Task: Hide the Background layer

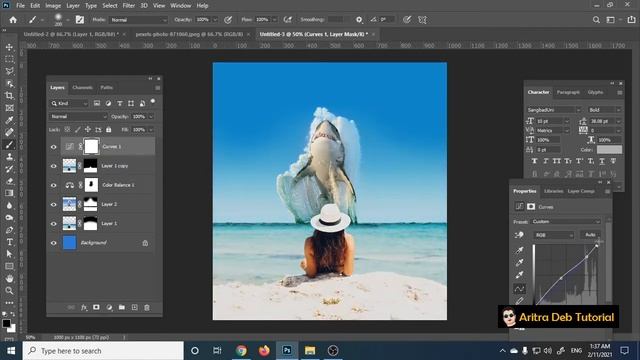Action: pyautogui.click(x=53, y=243)
